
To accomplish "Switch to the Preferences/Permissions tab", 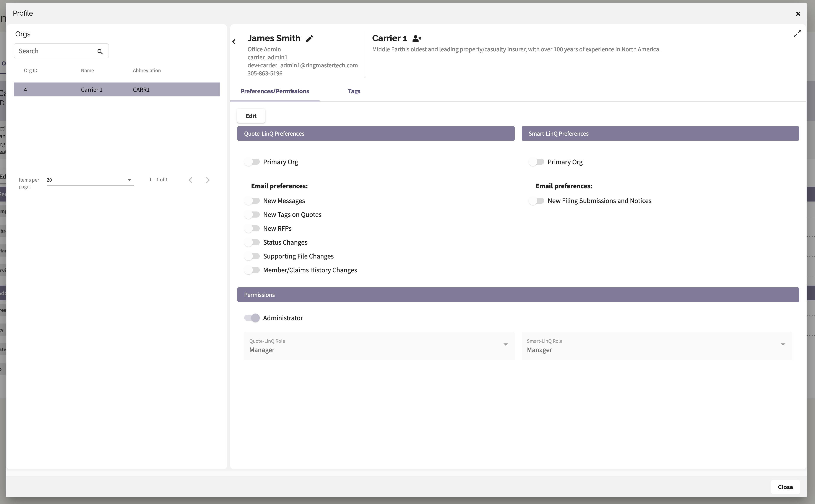I will pos(275,91).
